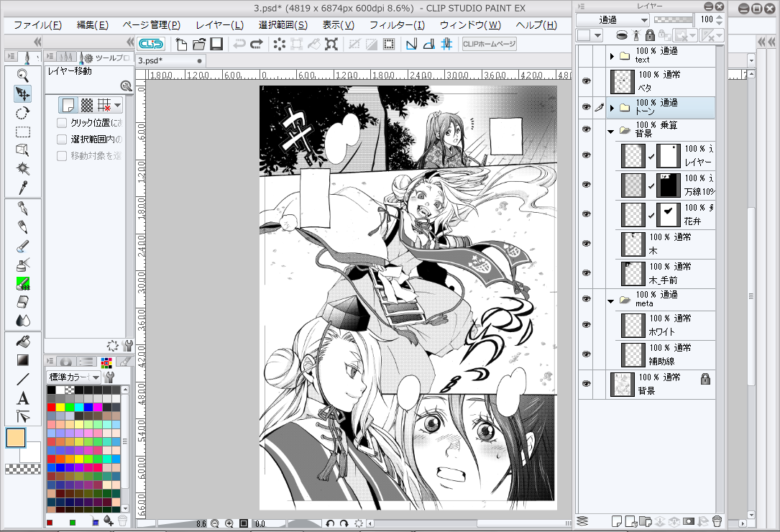
Task: Open the ページ管理 menu
Action: (x=151, y=25)
